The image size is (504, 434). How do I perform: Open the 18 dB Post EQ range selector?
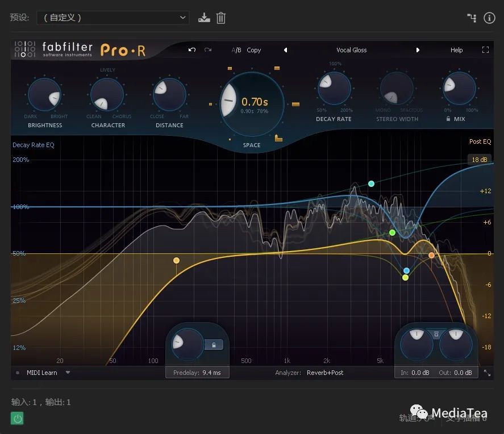point(479,160)
